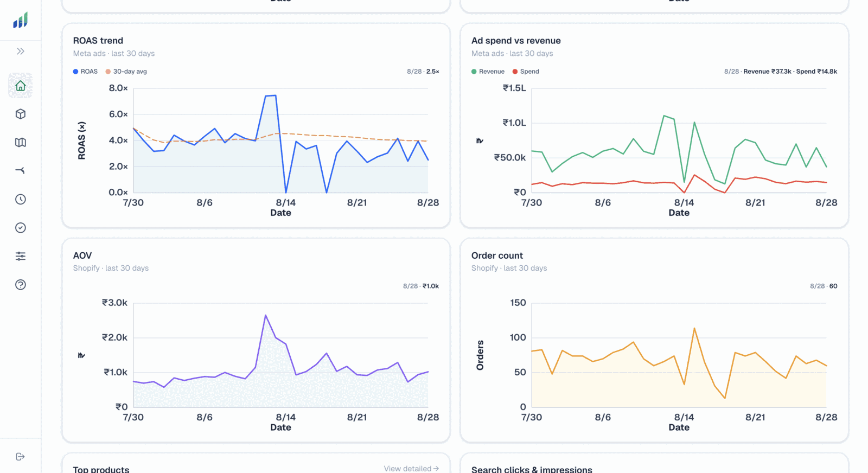Open the map icon in sidebar
Image resolution: width=868 pixels, height=473 pixels.
(x=21, y=142)
